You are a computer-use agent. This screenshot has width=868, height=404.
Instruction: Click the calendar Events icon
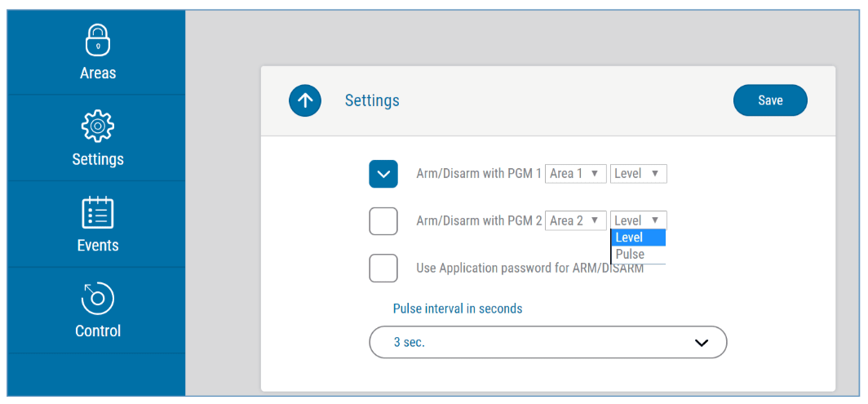98,212
